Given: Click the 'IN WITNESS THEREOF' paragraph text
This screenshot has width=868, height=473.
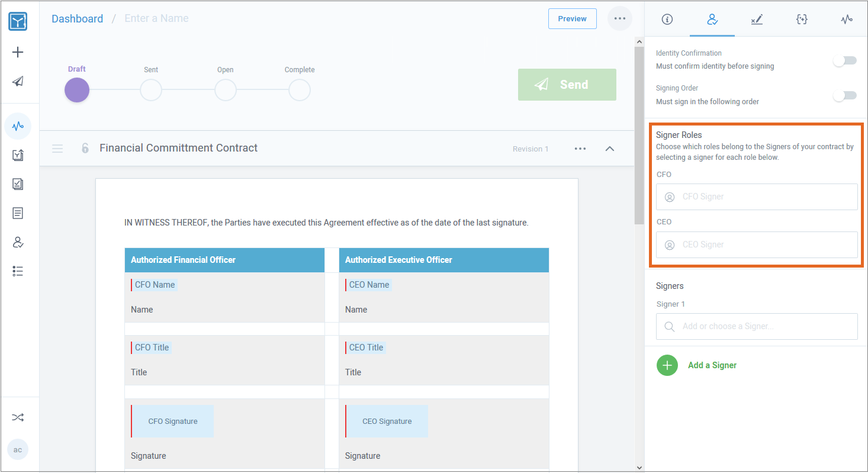Looking at the screenshot, I should coord(326,223).
